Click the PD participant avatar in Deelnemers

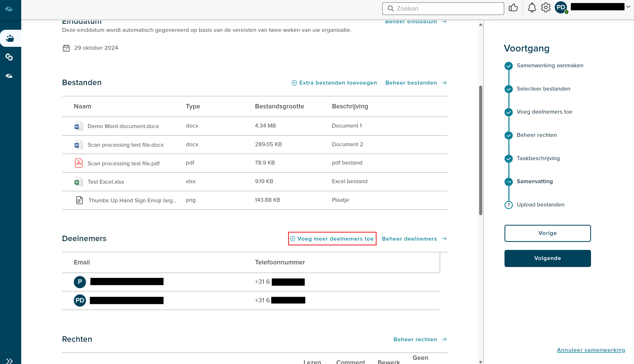(80, 300)
